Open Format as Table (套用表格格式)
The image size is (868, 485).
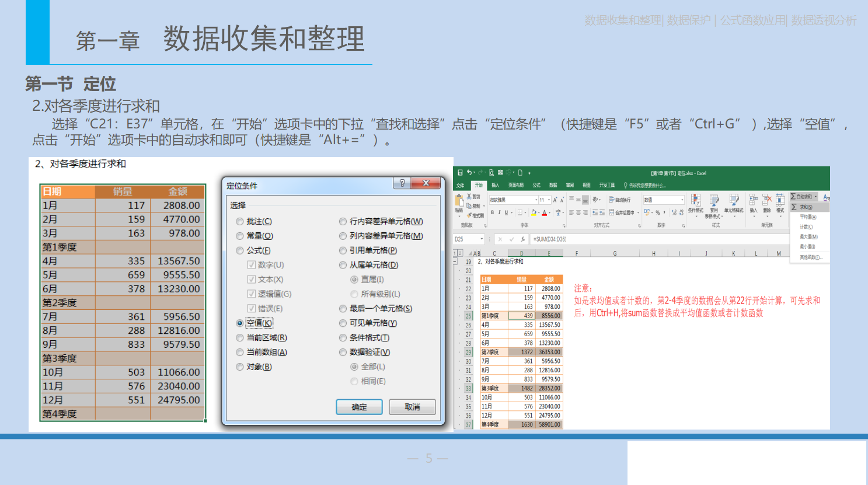[x=713, y=205]
